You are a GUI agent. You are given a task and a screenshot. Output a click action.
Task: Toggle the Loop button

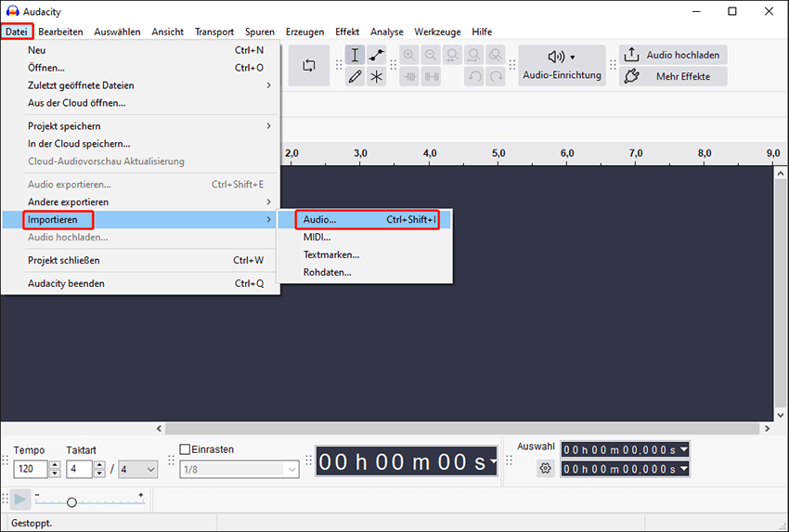pos(309,65)
